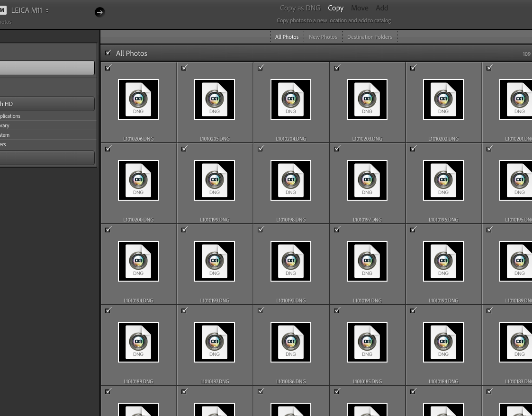Select Copy as DNG import mode

(x=300, y=8)
